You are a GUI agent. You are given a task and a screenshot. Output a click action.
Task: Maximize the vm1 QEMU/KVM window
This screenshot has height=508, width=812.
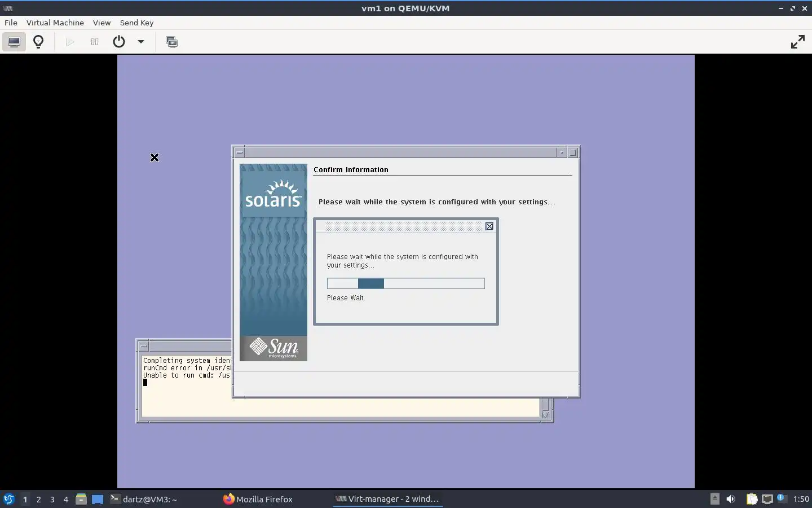[x=793, y=8]
